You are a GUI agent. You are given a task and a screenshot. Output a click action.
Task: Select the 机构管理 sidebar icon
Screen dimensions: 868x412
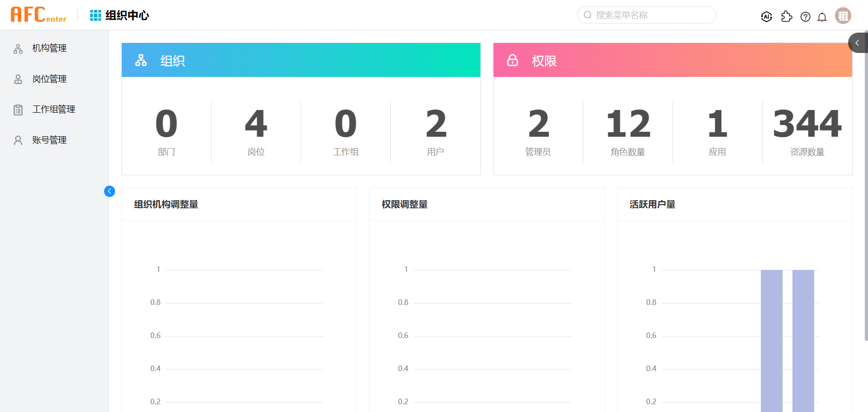[x=18, y=48]
